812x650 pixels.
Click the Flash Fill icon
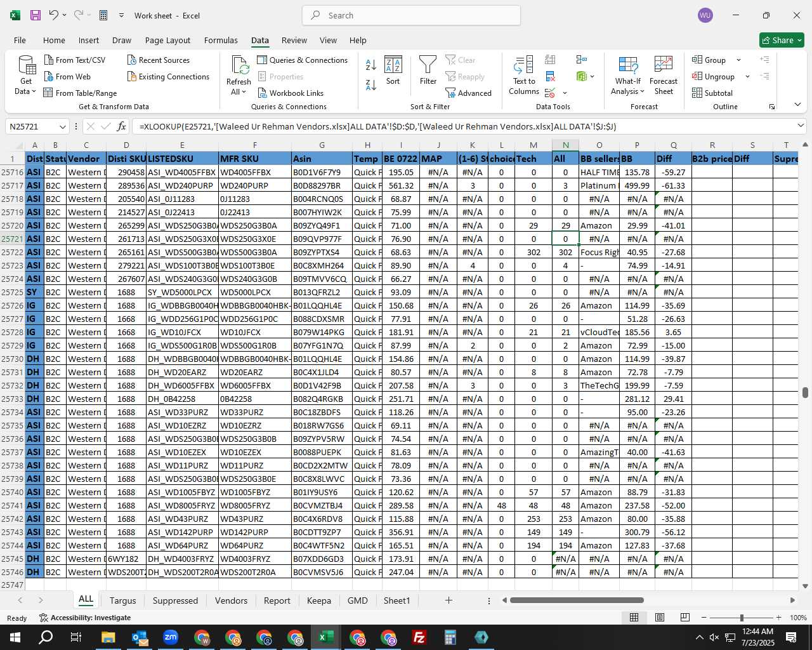pyautogui.click(x=550, y=60)
